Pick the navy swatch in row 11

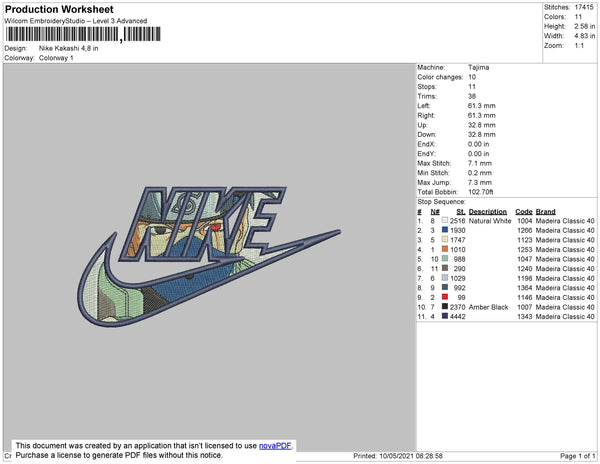click(445, 316)
